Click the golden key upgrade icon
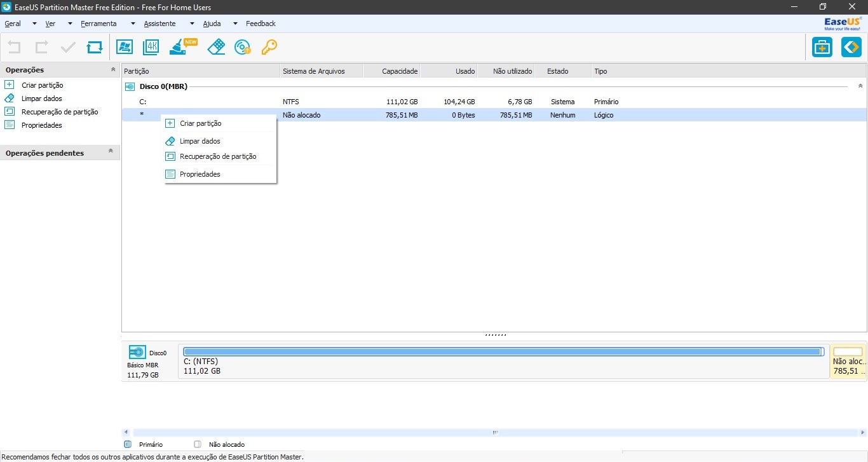This screenshot has width=868, height=462. [269, 47]
